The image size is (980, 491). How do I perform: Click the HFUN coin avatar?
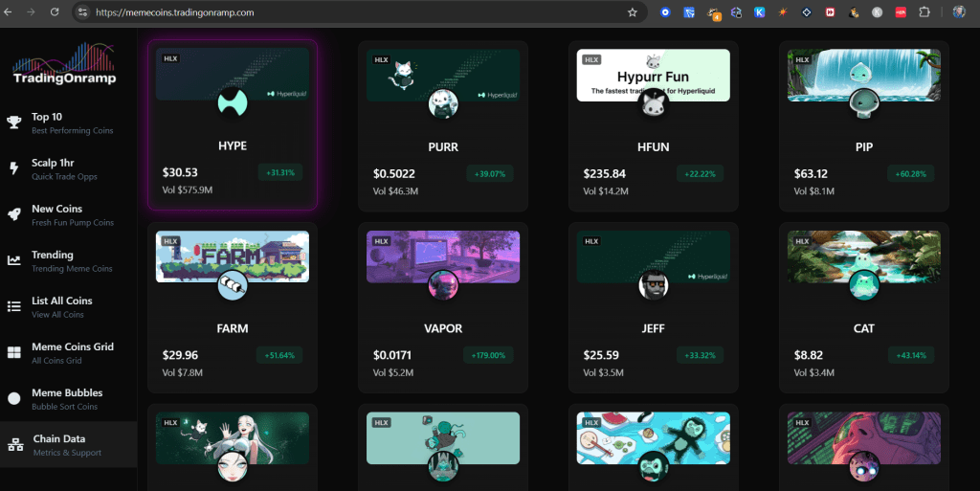[653, 103]
